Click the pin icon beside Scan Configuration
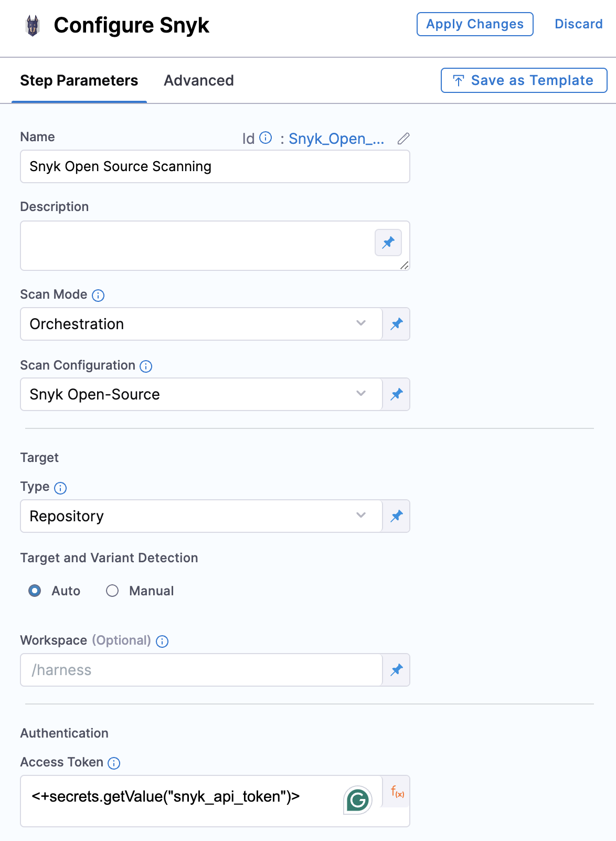616x841 pixels. click(x=397, y=394)
